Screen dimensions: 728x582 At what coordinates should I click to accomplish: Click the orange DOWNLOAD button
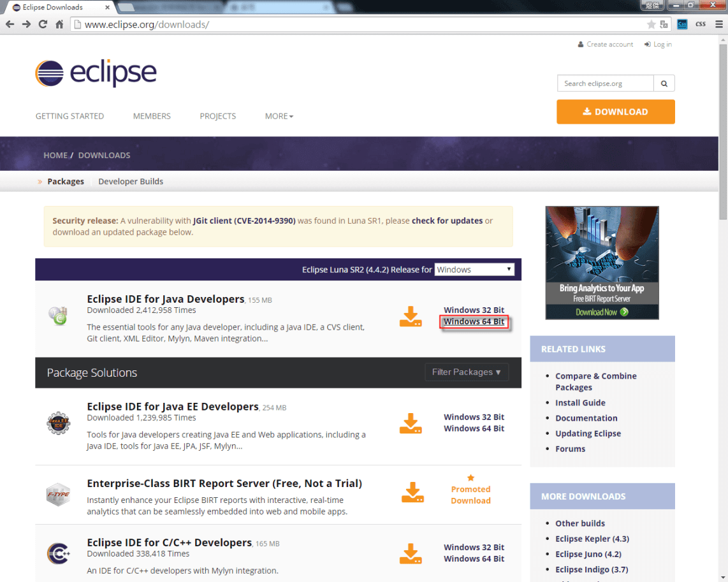[615, 112]
